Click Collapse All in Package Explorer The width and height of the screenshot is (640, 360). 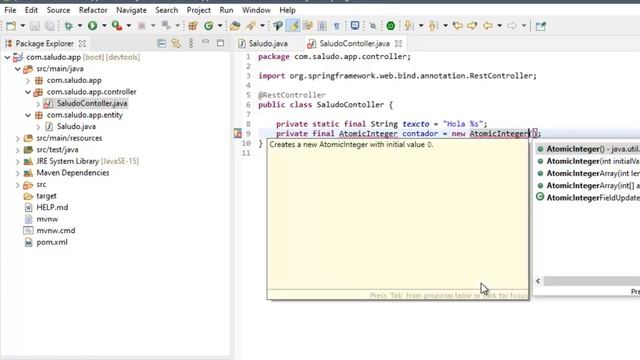[162, 43]
